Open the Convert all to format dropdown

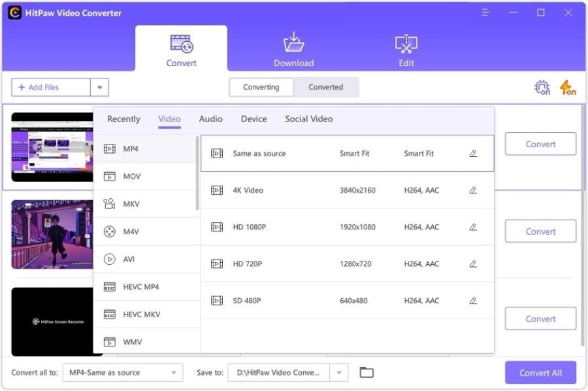pos(123,373)
